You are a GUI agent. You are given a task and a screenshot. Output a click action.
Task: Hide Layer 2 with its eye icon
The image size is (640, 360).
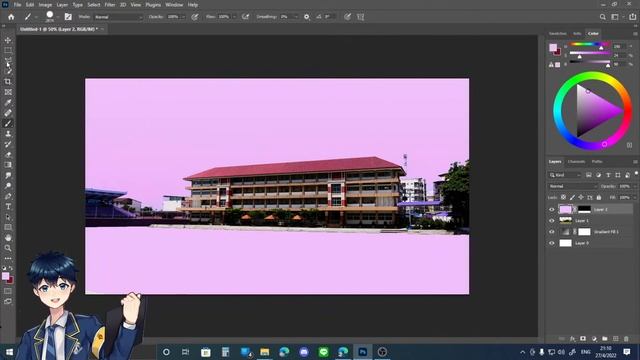point(552,209)
